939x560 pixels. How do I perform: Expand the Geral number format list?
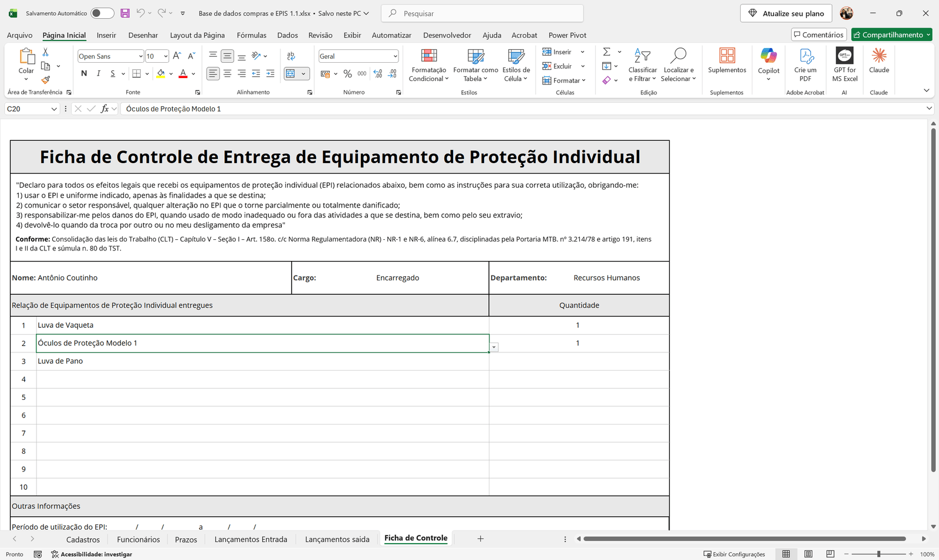395,56
